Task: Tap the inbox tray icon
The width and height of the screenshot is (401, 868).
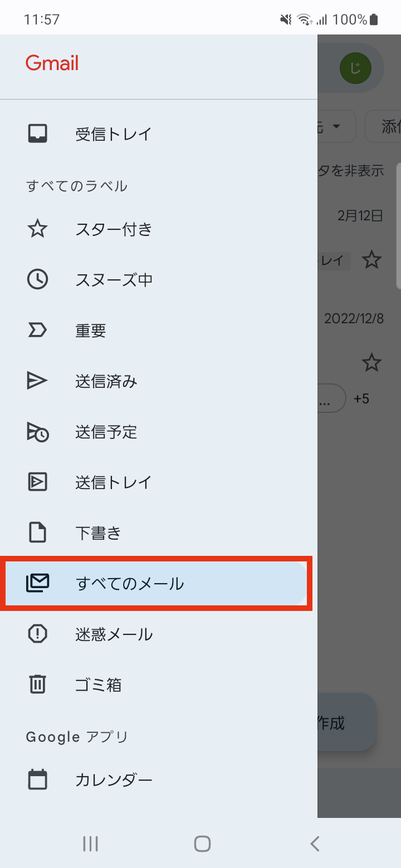Action: point(37,134)
